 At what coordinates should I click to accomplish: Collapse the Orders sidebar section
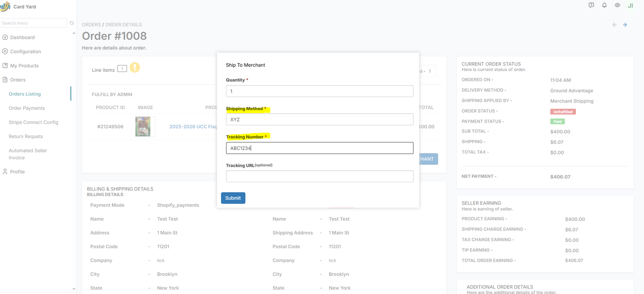[x=18, y=80]
